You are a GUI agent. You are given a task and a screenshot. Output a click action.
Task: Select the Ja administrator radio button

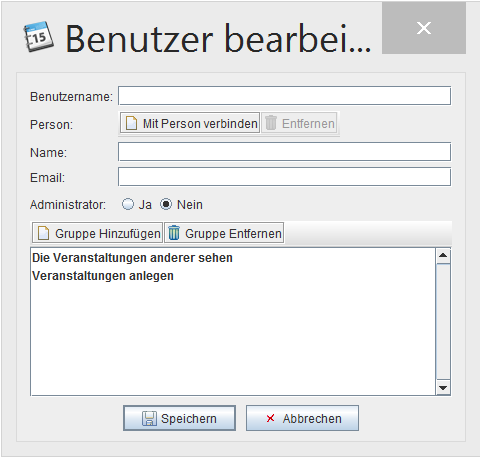click(128, 204)
